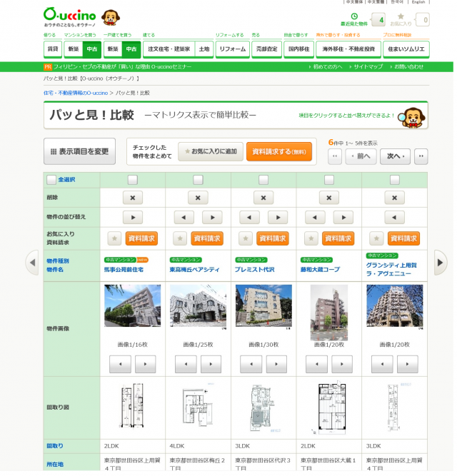The height and width of the screenshot is (476, 457).
Task: Check the box for 東高梅丘ペアシティ column
Action: coord(199,181)
